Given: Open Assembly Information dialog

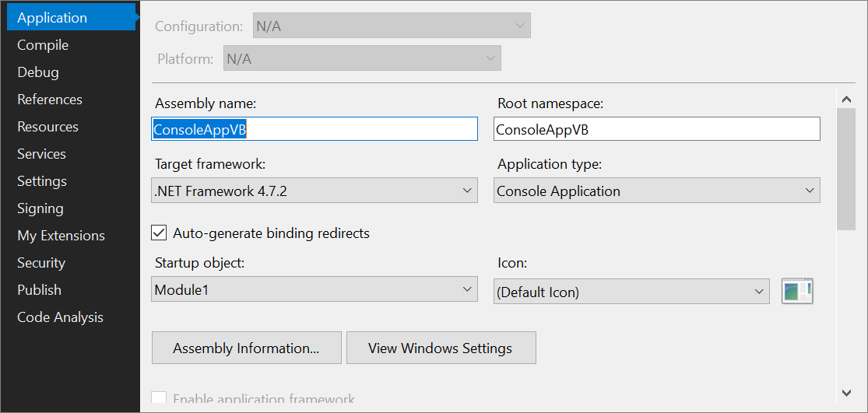Looking at the screenshot, I should [x=246, y=348].
